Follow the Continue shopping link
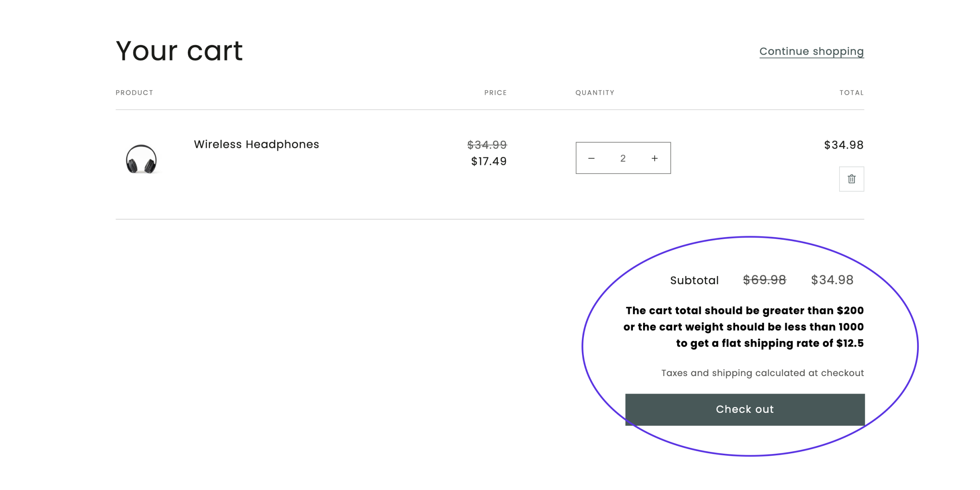Screen dimensions: 980x490 [x=811, y=51]
